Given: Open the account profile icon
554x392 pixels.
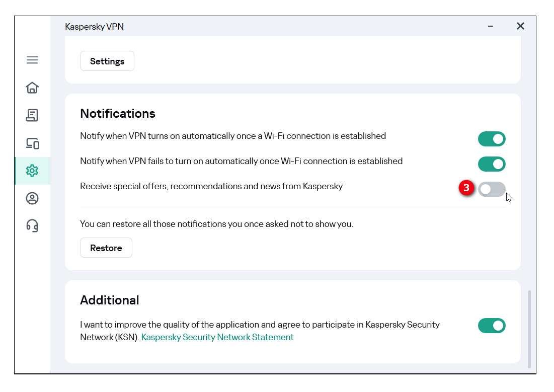Looking at the screenshot, I should pyautogui.click(x=32, y=198).
